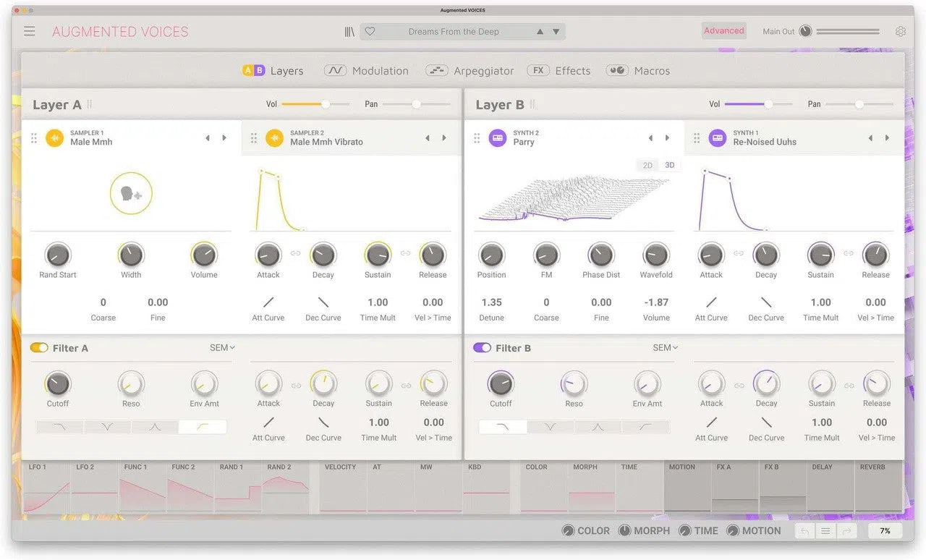Load previous preset with up arrow
The image size is (926, 560).
click(540, 32)
